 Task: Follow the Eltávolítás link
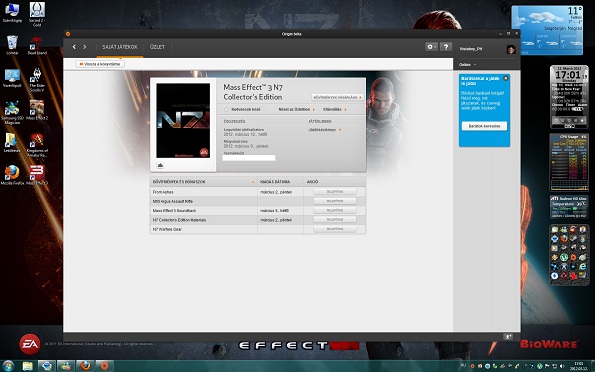coord(335,109)
